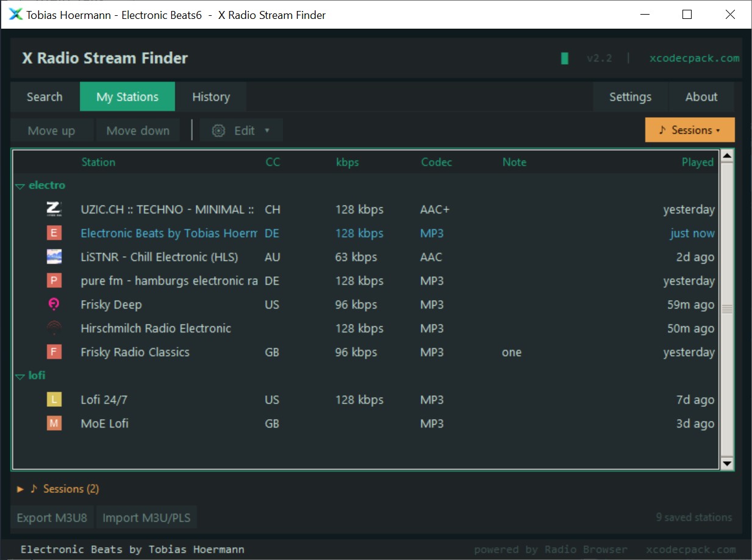
Task: Click Export M3U8 button
Action: [52, 518]
